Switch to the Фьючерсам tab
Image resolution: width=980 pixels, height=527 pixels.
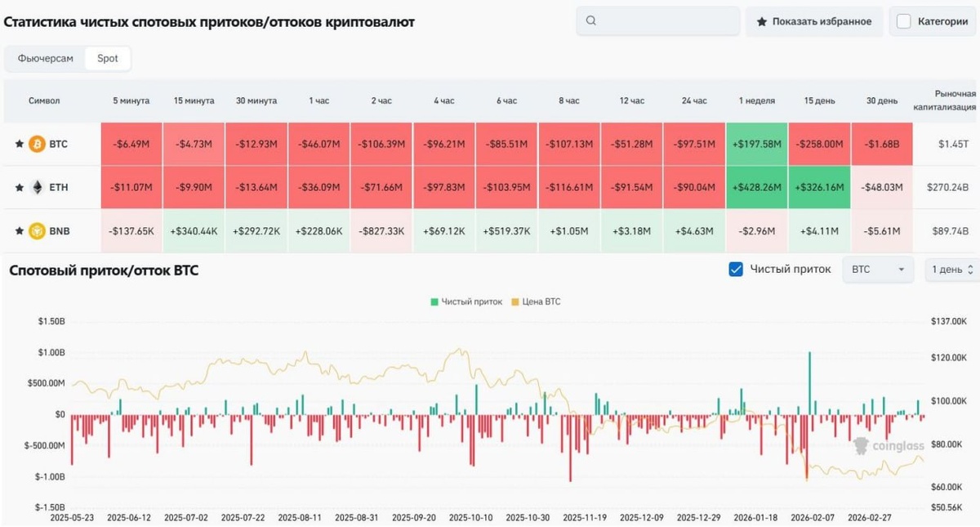coord(46,59)
